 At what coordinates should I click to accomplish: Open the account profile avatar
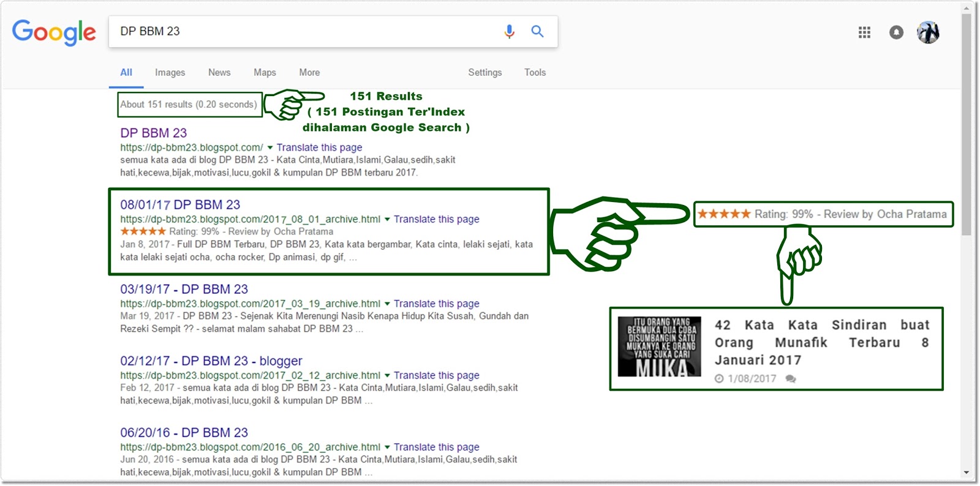click(928, 32)
